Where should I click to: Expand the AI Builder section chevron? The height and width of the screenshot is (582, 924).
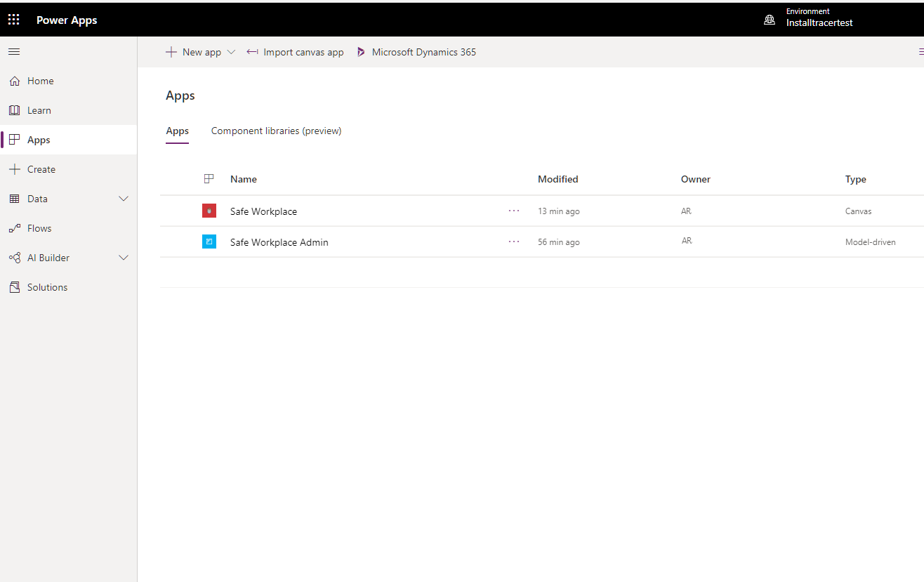(x=124, y=258)
